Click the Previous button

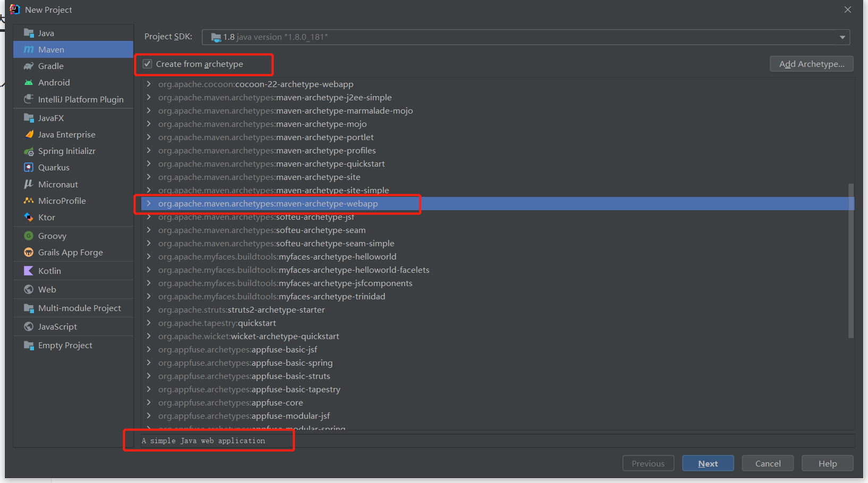click(648, 463)
